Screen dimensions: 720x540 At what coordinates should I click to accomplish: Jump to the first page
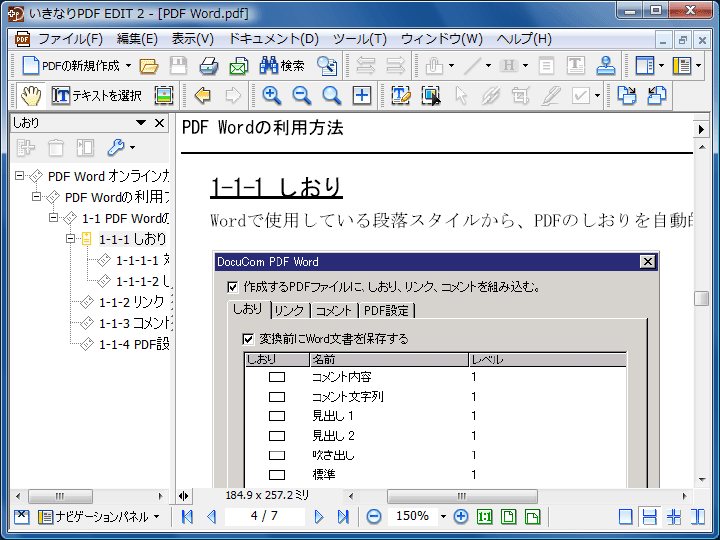click(x=187, y=517)
